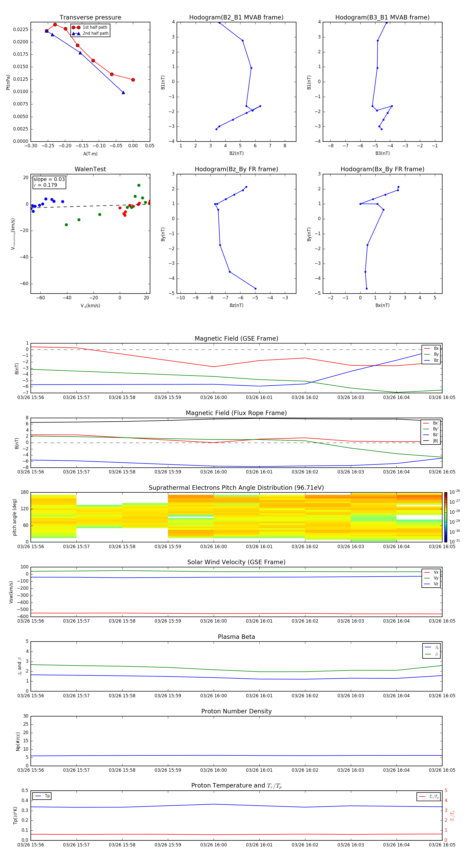Click 'Vz' in the solar wind legend

[x=431, y=584]
